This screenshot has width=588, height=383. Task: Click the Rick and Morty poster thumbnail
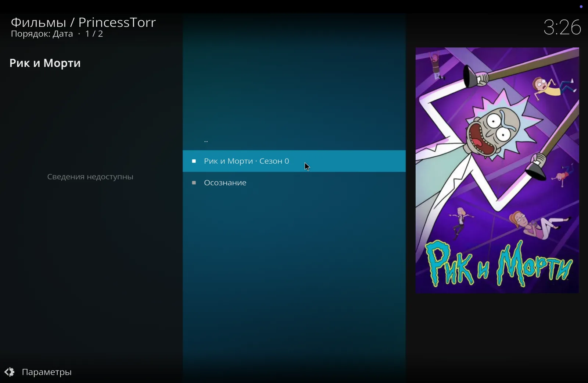click(x=497, y=170)
